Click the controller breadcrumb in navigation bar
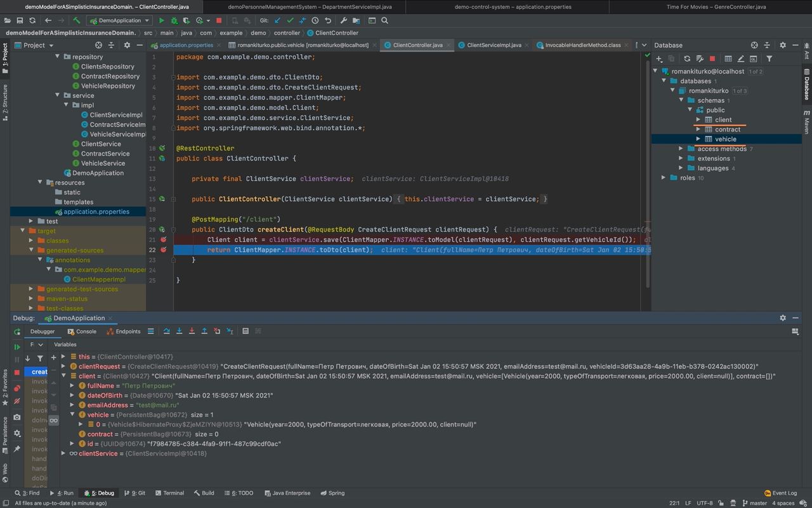The width and height of the screenshot is (812, 508). (287, 32)
